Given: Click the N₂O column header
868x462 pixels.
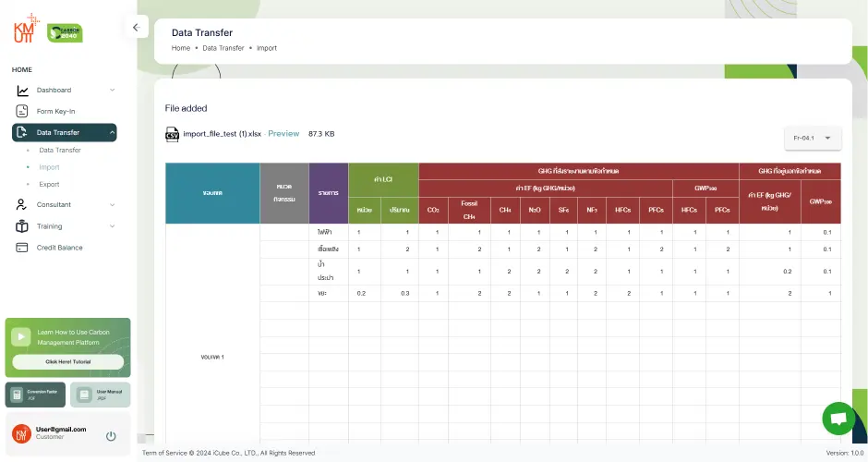Looking at the screenshot, I should 535,210.
